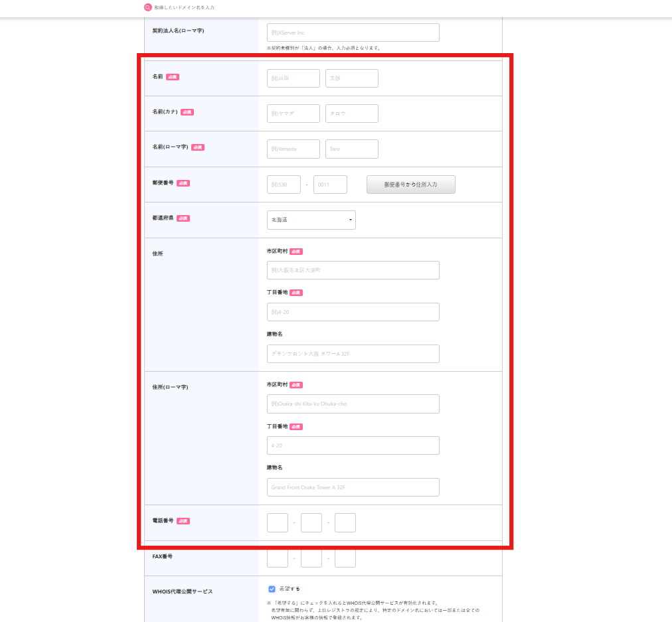
Task: Click the pink search magnifier icon
Action: click(x=148, y=7)
